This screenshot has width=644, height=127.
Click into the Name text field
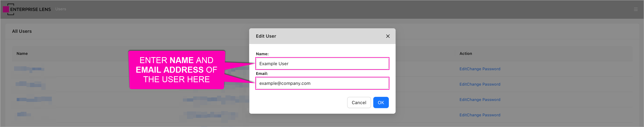point(322,64)
